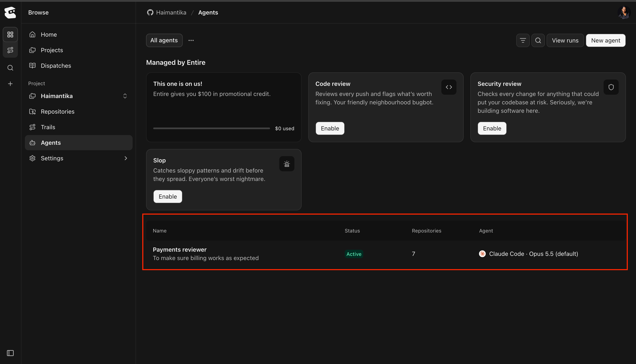The height and width of the screenshot is (364, 636).
Task: Expand the Settings chevron
Action: [126, 158]
